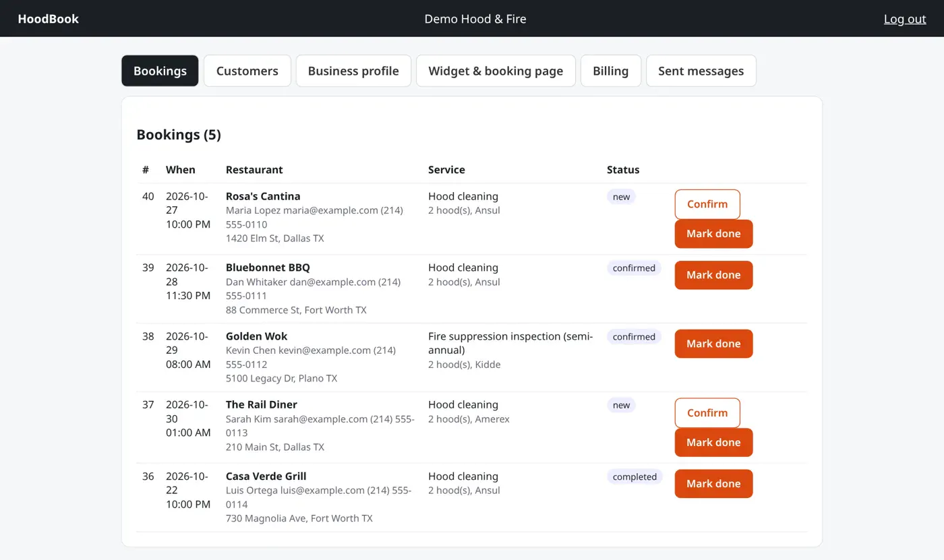Open the Business profile tab
This screenshot has height=560, width=944.
tap(353, 71)
